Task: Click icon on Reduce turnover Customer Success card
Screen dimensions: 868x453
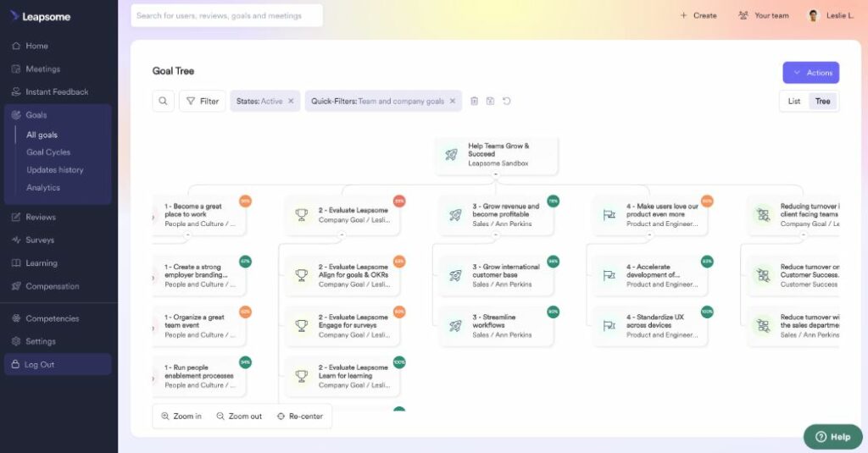Action: point(764,275)
